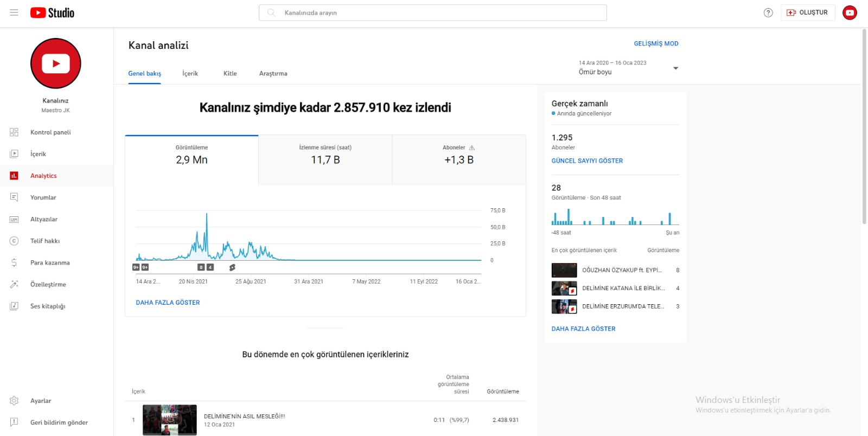Click DELİMİNE'NİN ASIL MESLEĞİ!!! title
This screenshot has width=868, height=436.
[244, 416]
